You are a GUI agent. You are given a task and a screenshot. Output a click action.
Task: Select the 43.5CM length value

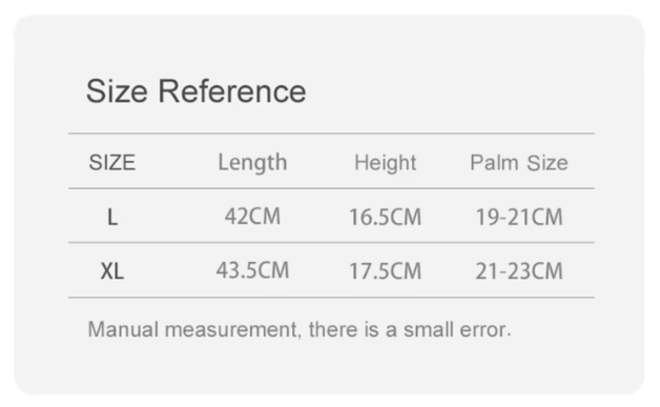(x=252, y=271)
